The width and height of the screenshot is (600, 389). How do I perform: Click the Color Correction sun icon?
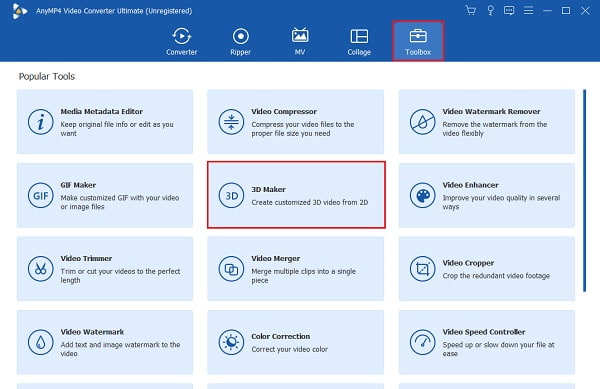(x=231, y=342)
